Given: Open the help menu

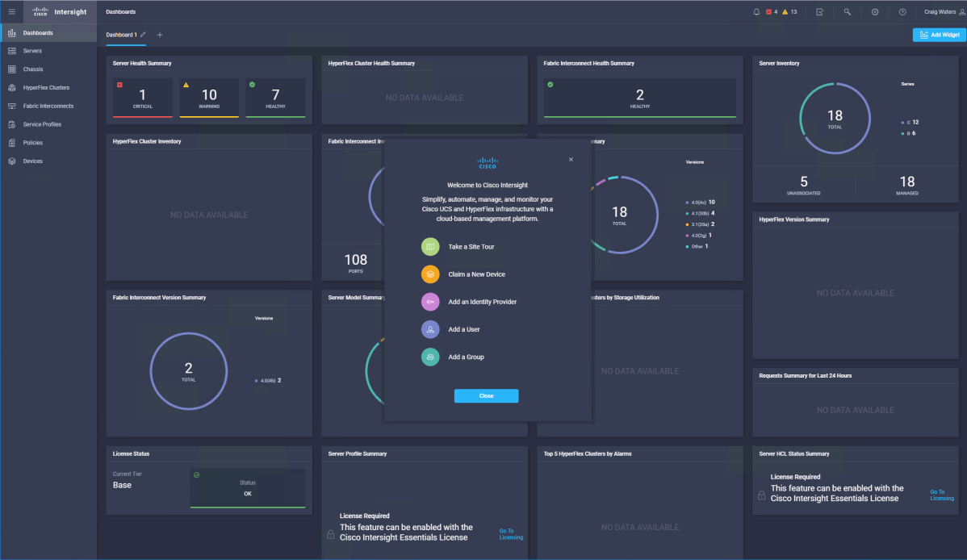Looking at the screenshot, I should coord(902,12).
